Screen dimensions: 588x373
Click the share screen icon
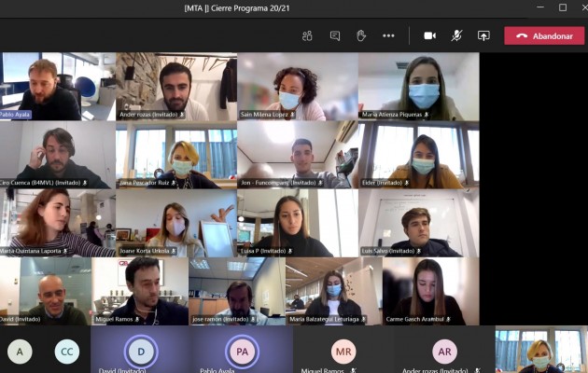pos(483,36)
